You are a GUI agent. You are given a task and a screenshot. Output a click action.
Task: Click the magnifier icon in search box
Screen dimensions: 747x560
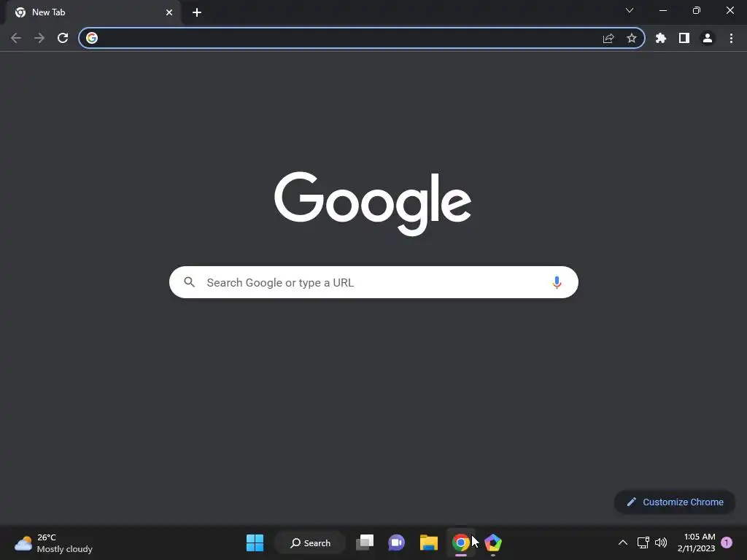[189, 282]
